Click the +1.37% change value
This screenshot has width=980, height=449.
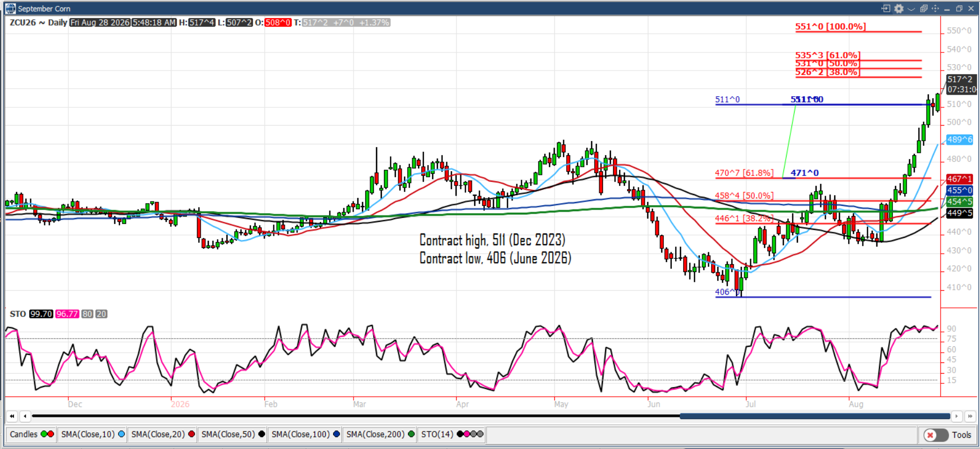pos(374,22)
